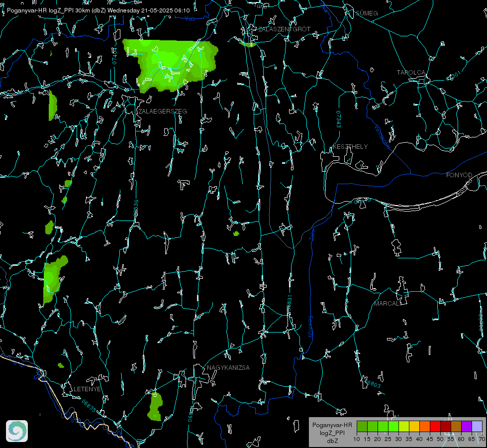Click the 07343 vertical map label
The width and height of the screenshot is (487, 448).
339,119
